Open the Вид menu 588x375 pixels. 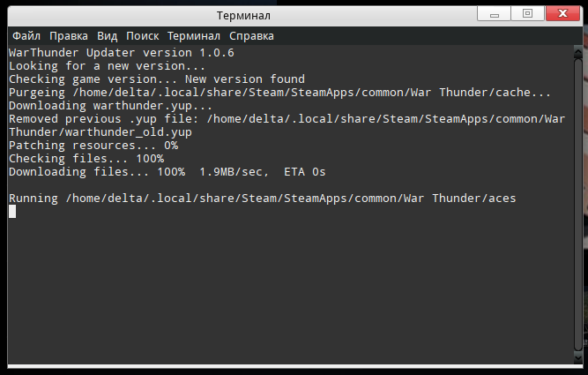pos(107,36)
